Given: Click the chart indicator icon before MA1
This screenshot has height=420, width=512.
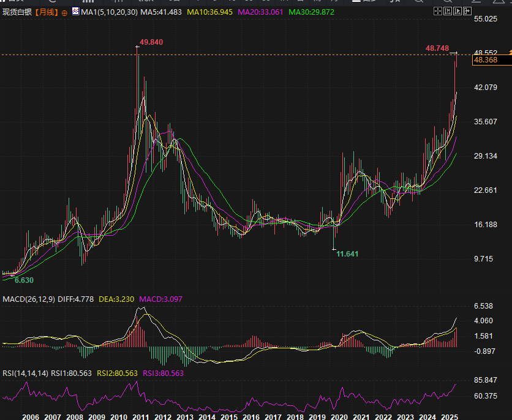Looking at the screenshot, I should pos(75,12).
